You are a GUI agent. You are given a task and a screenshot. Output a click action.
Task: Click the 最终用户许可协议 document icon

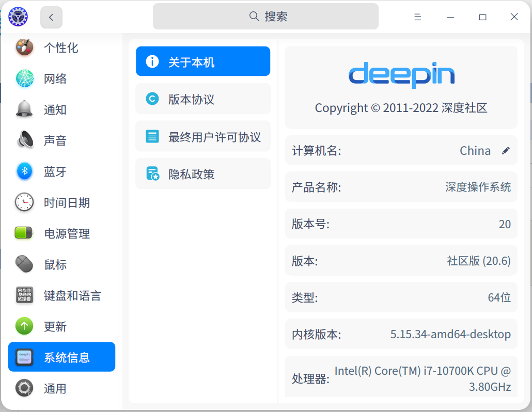tap(152, 136)
